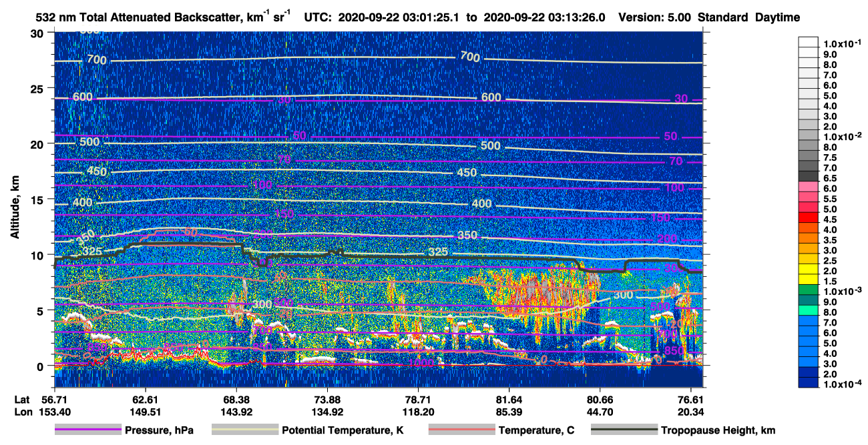Click the darkest gray colorbar swatch
This screenshot has height=445, width=868.
pyautogui.click(x=808, y=175)
